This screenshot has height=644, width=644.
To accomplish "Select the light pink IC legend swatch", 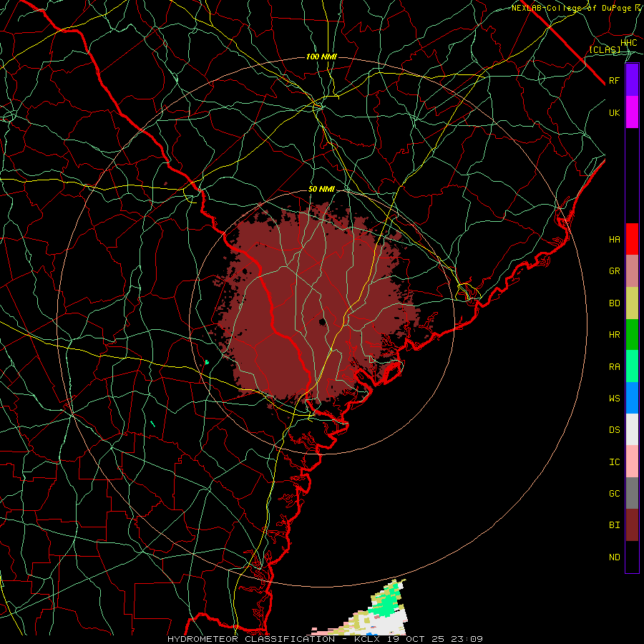I will tap(632, 462).
